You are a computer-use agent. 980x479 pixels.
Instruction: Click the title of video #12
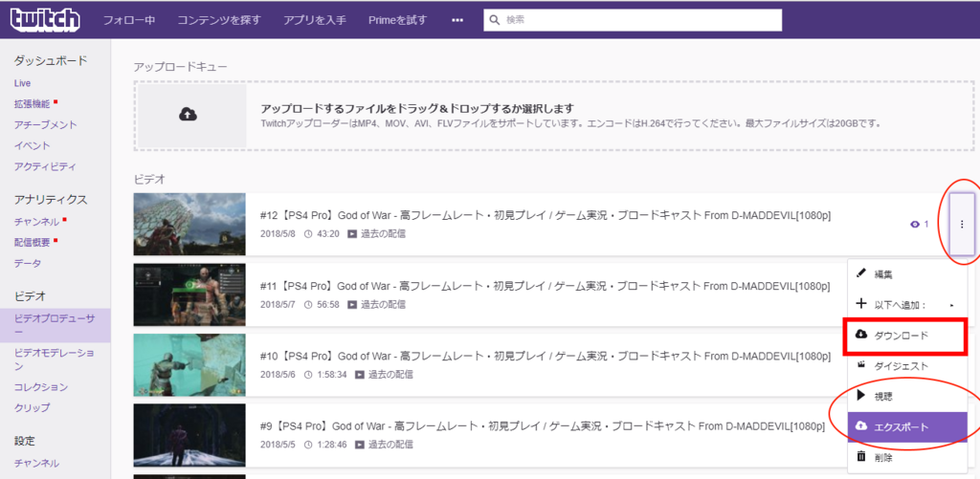(545, 216)
